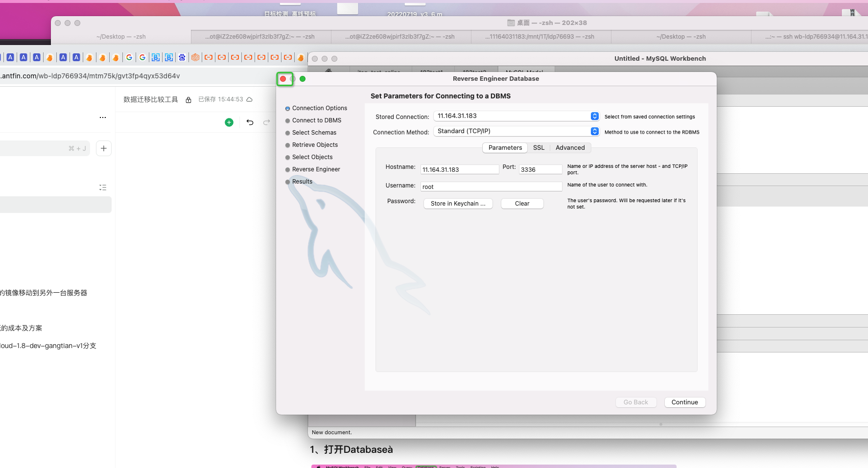
Task: Click into the Port field
Action: click(540, 169)
